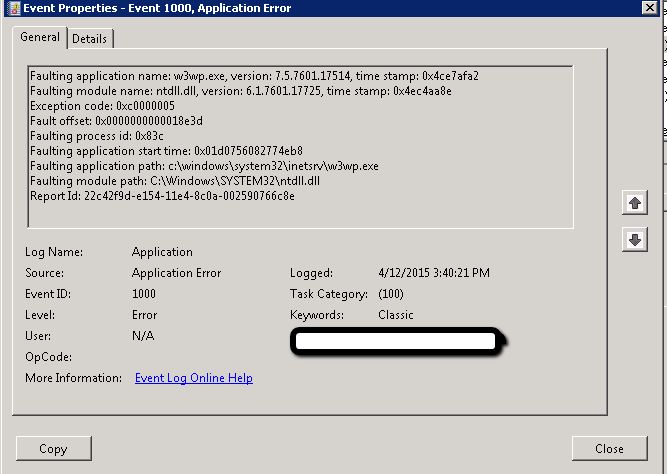Click the 'Faulting module path' line
The image size is (667, 474).
point(175,181)
